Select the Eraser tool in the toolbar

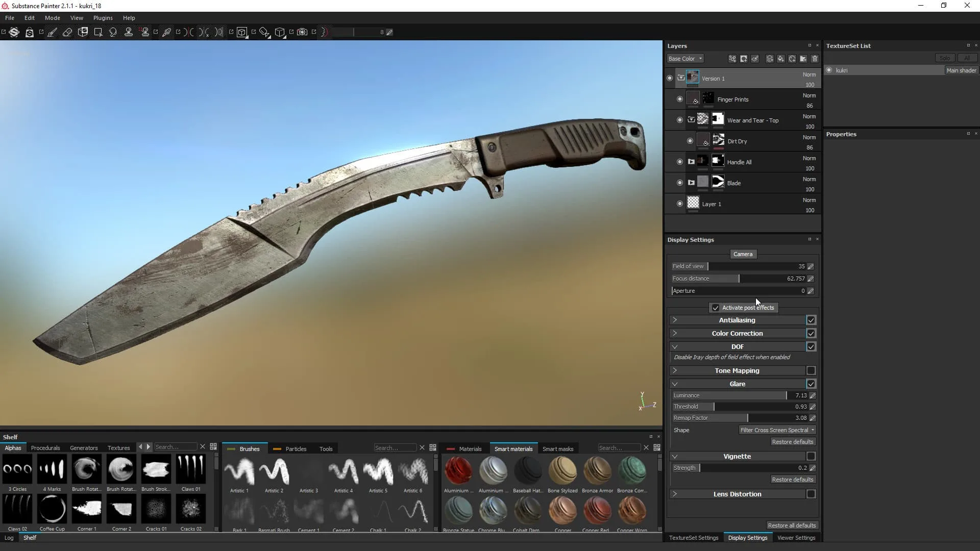(68, 32)
